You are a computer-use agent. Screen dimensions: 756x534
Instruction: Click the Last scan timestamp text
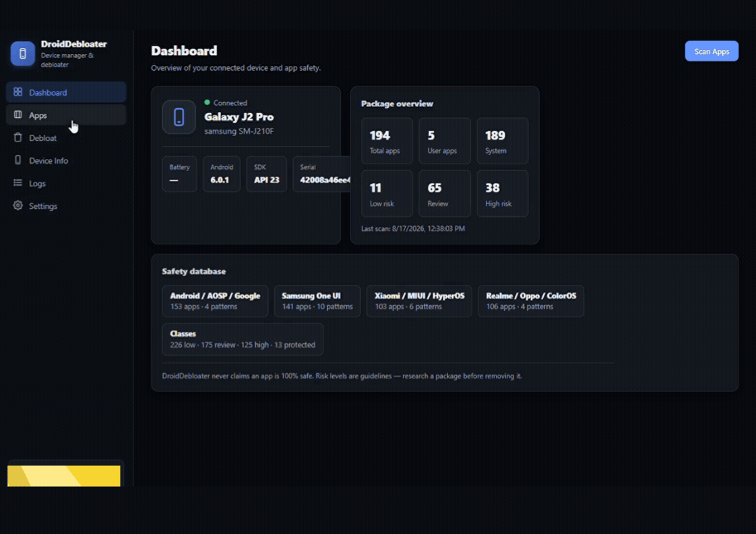(x=413, y=228)
